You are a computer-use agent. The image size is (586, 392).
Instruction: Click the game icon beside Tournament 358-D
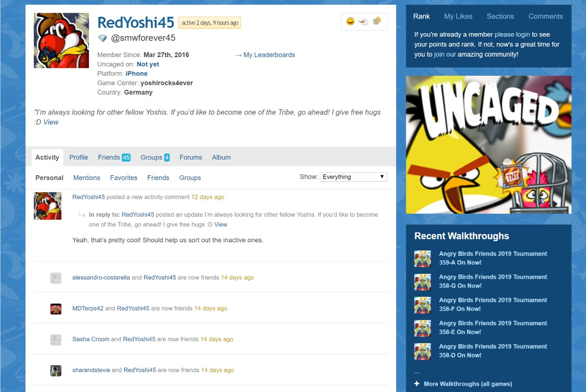point(422,351)
